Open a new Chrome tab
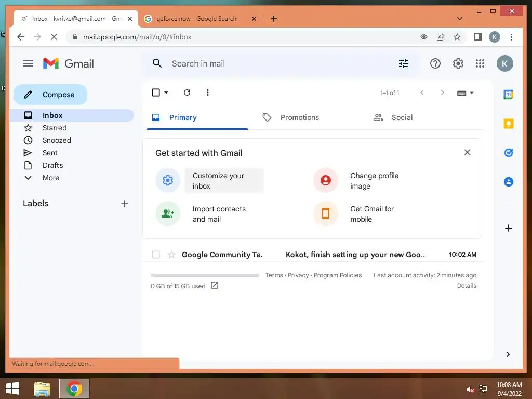 point(273,19)
